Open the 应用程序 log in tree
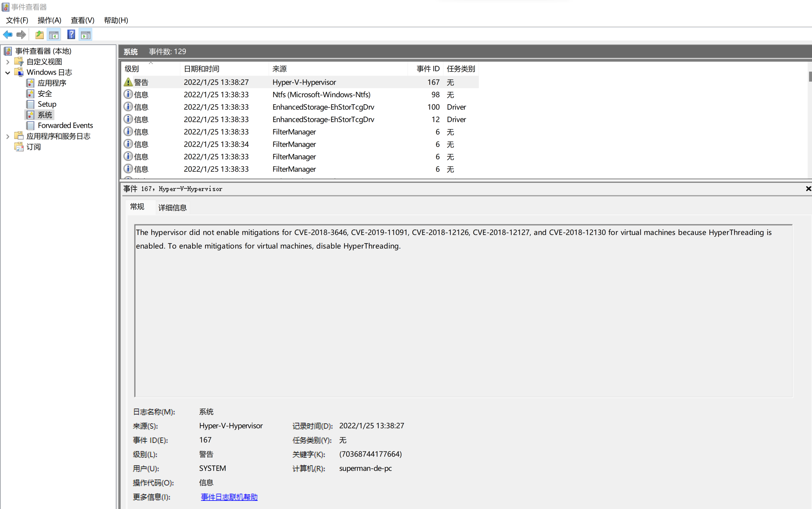 point(51,83)
